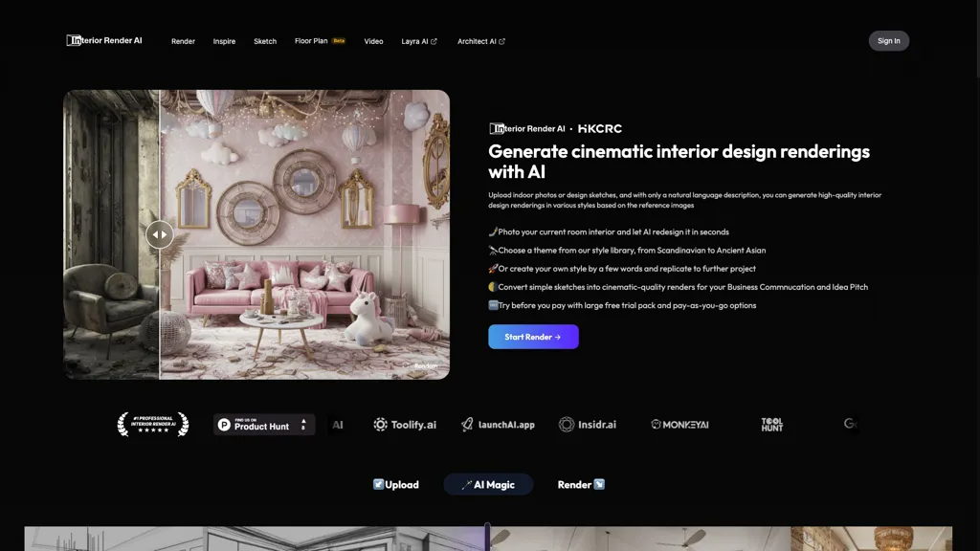Open the Product Hunt badge
980x551 pixels.
pos(264,425)
